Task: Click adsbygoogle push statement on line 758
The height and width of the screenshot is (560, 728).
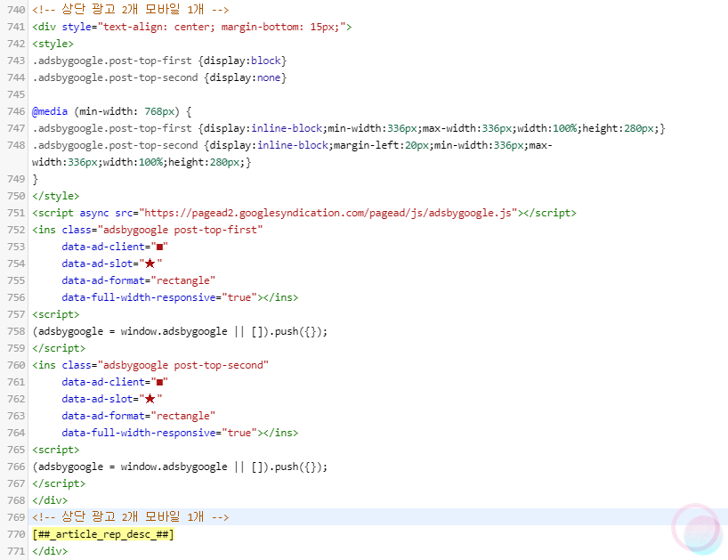Action: click(180, 331)
